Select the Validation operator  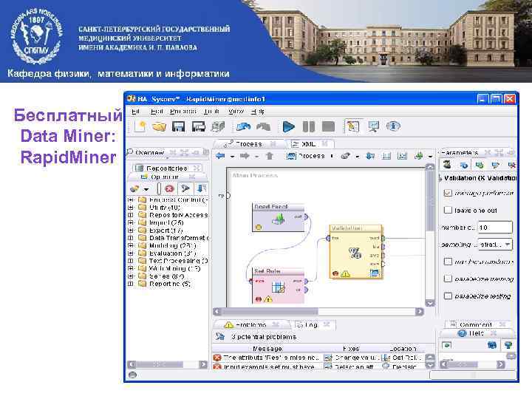click(x=356, y=252)
